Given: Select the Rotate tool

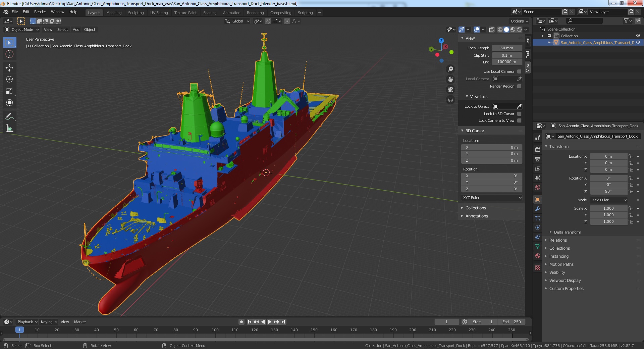Looking at the screenshot, I should (x=9, y=80).
